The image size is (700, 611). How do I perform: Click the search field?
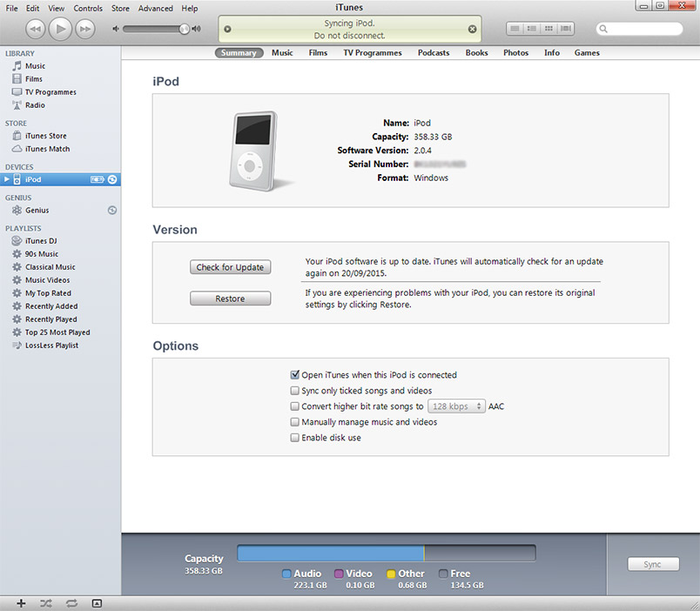(x=639, y=29)
